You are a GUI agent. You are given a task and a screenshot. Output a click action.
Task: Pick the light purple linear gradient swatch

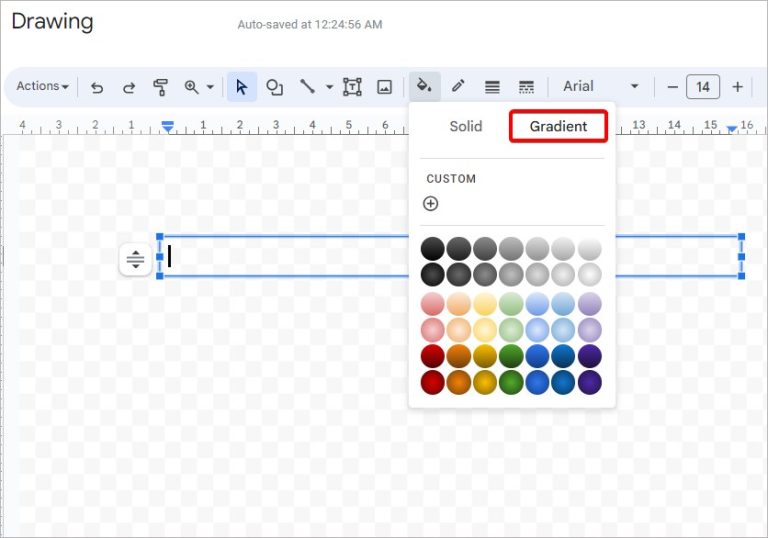click(590, 304)
